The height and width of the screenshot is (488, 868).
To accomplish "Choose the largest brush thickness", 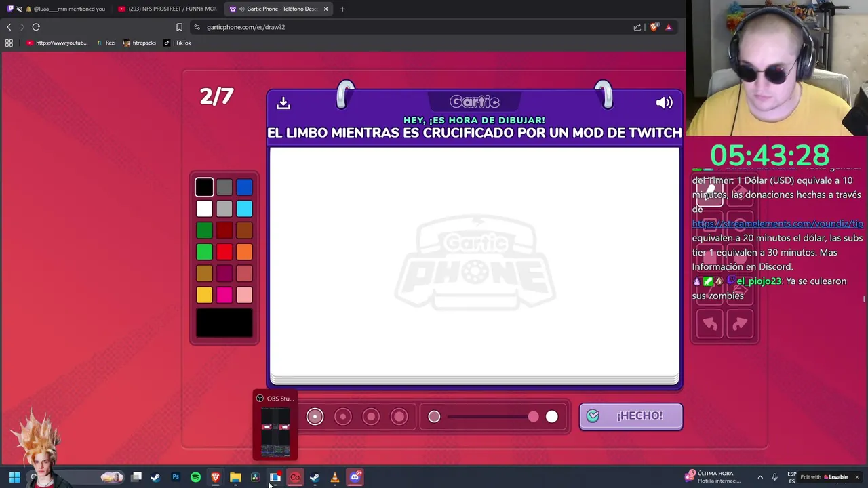I will tap(399, 416).
